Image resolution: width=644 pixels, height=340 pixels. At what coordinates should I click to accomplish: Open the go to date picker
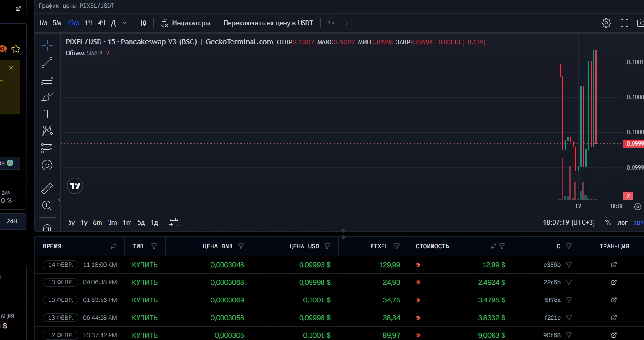pos(174,222)
